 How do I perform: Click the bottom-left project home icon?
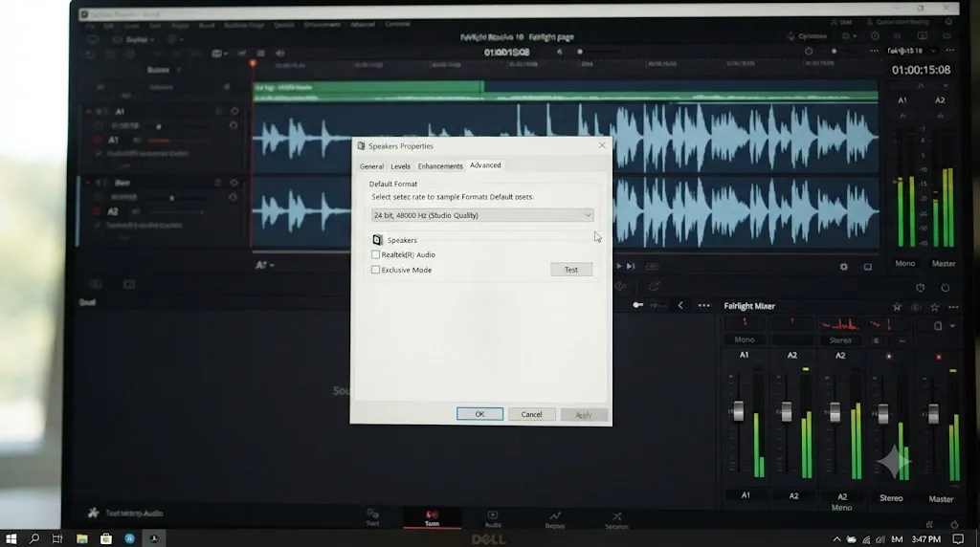tap(93, 513)
